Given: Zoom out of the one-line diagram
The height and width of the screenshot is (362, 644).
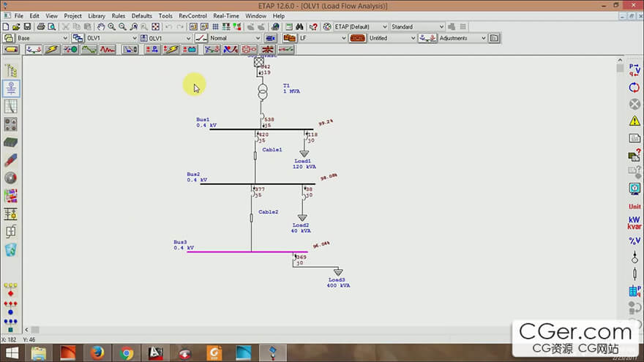Looking at the screenshot, I should pos(122,26).
